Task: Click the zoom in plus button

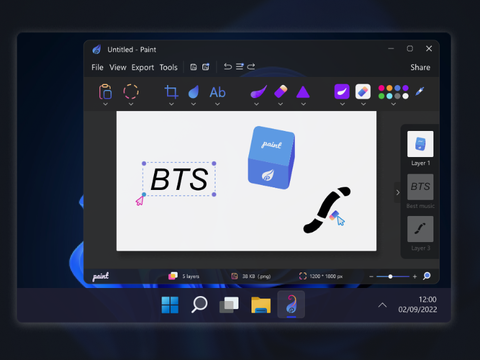Action: tap(415, 276)
